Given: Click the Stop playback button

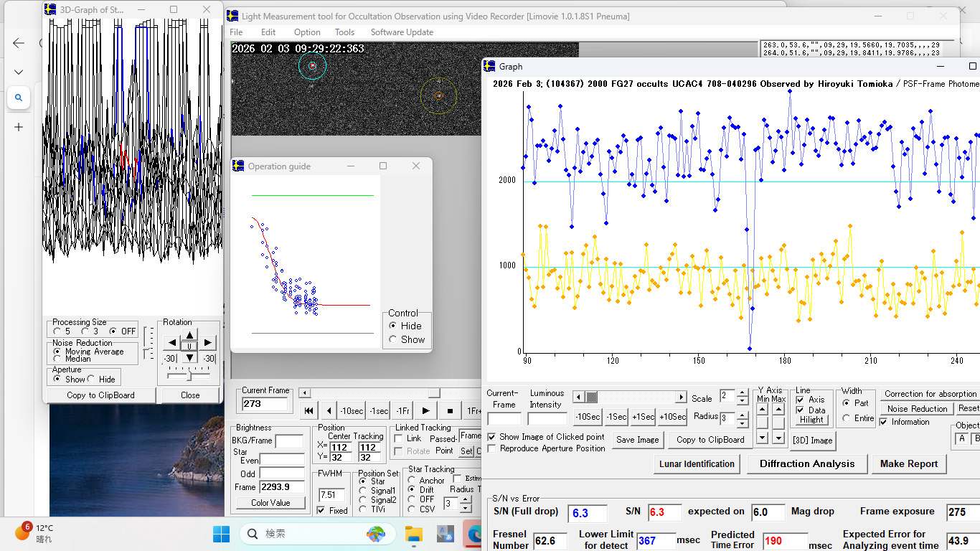Looking at the screenshot, I should pyautogui.click(x=450, y=411).
